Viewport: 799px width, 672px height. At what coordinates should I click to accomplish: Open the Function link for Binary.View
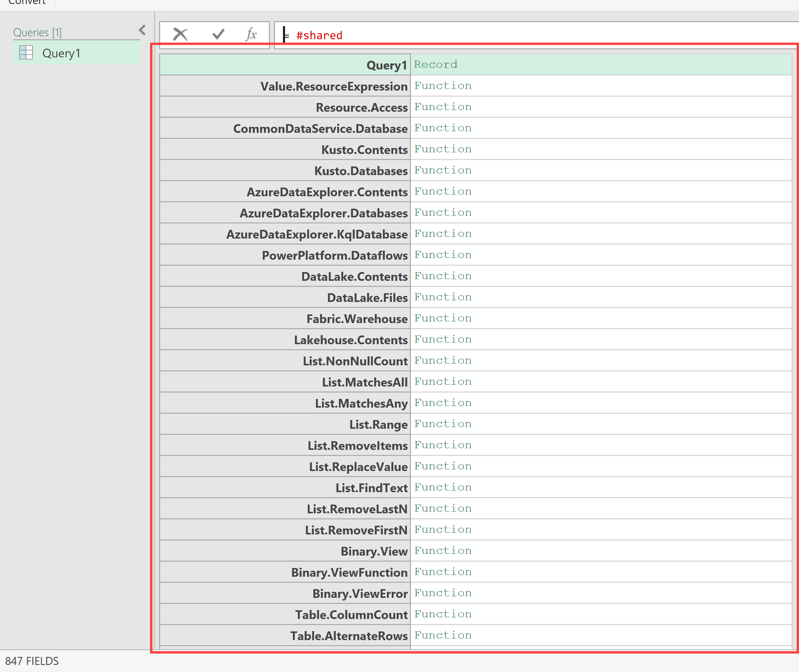[443, 551]
